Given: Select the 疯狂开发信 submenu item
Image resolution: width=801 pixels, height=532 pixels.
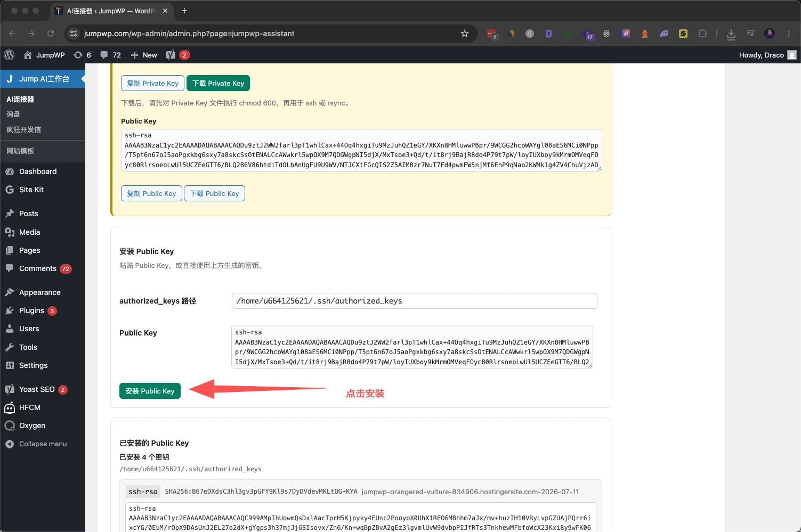Looking at the screenshot, I should point(23,129).
